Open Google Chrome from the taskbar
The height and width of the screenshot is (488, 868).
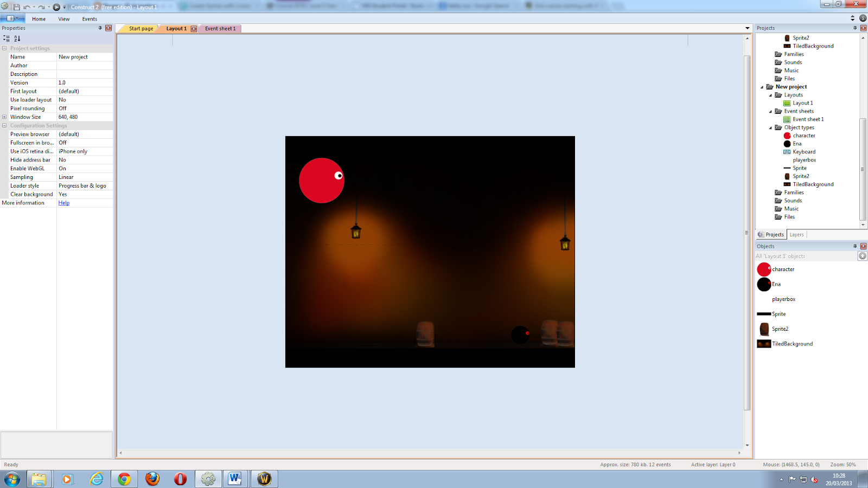pos(124,479)
